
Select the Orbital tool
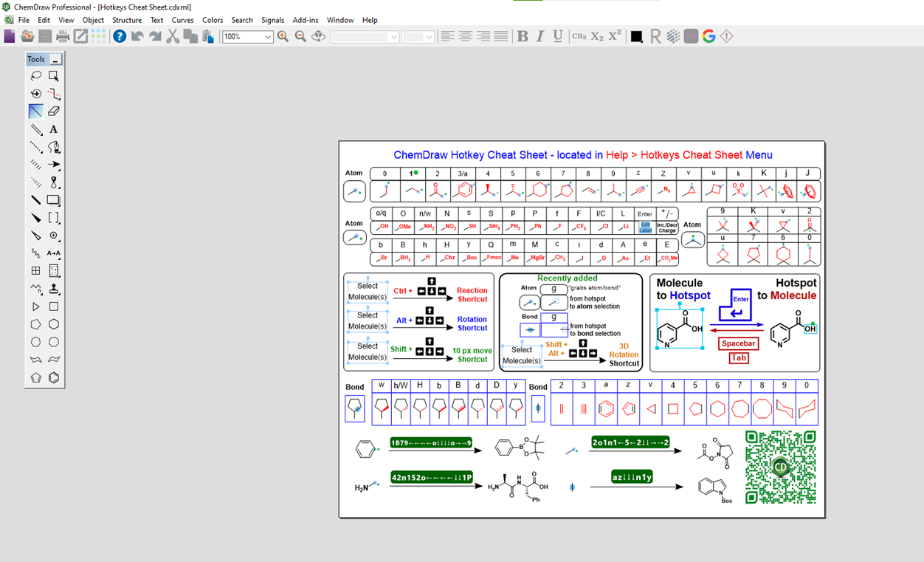tap(54, 182)
